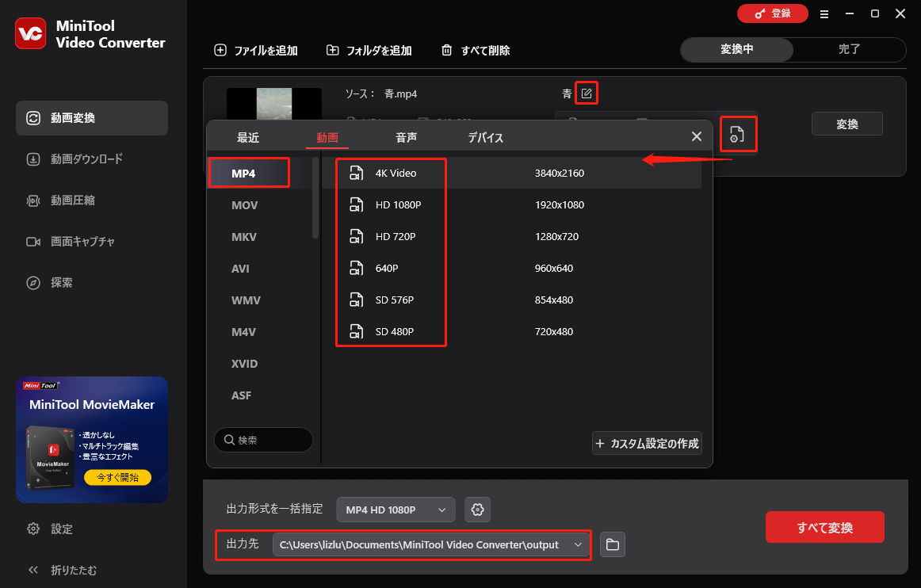Open the 最近 tab
The width and height of the screenshot is (921, 588).
(248, 137)
